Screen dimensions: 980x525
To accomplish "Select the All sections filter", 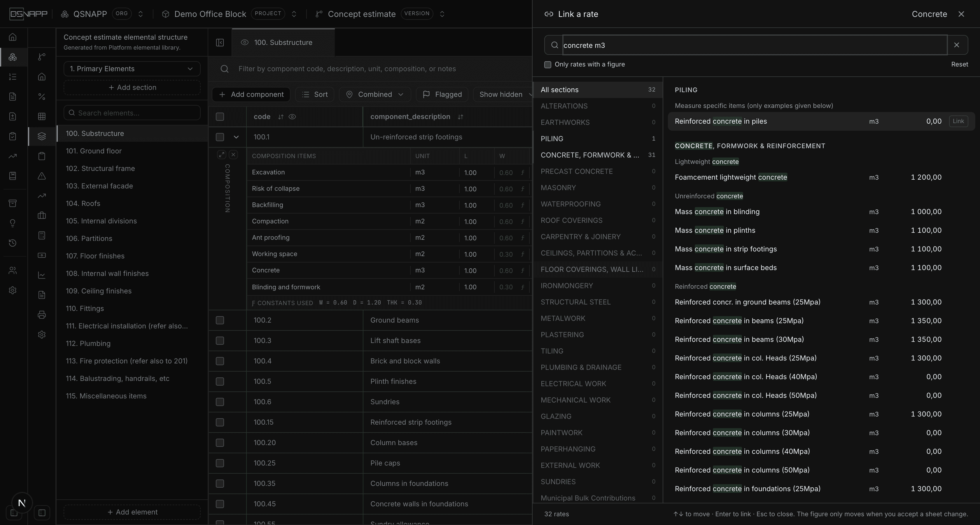I will [598, 90].
